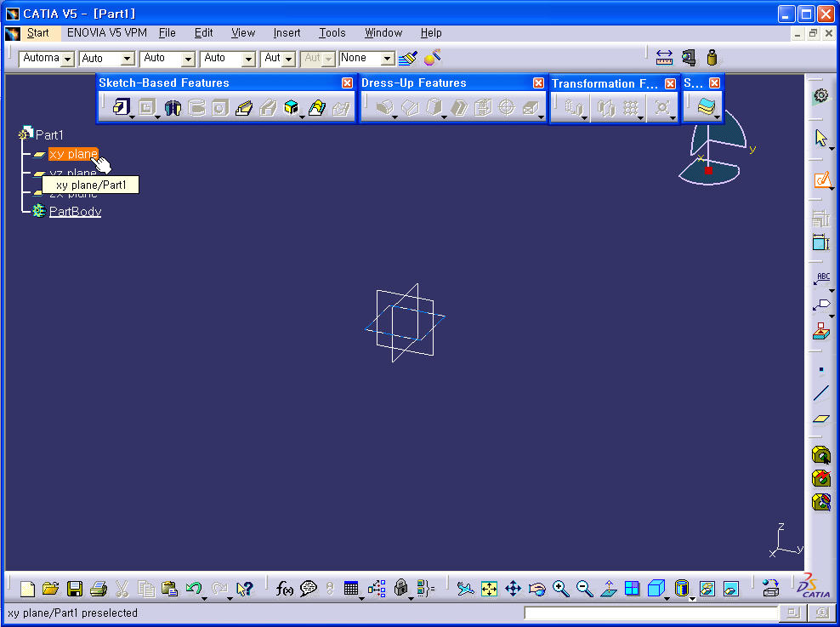Open the 'None' layer dropdown
The width and height of the screenshot is (840, 627).
point(388,59)
